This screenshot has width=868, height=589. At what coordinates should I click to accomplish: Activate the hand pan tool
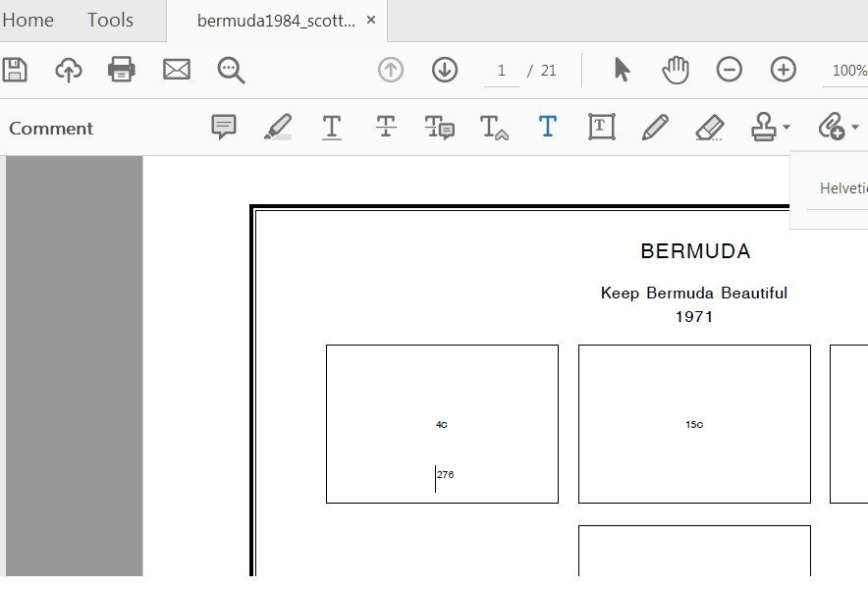coord(676,70)
